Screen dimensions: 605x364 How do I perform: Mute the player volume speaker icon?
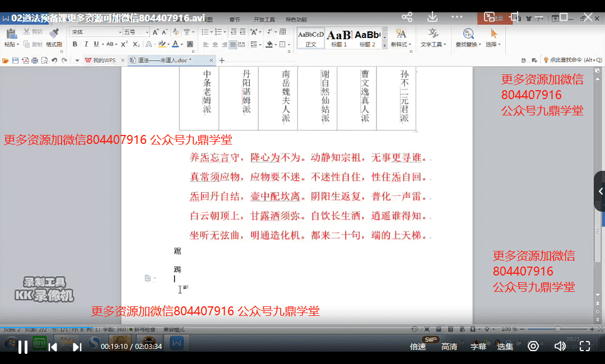(559, 346)
